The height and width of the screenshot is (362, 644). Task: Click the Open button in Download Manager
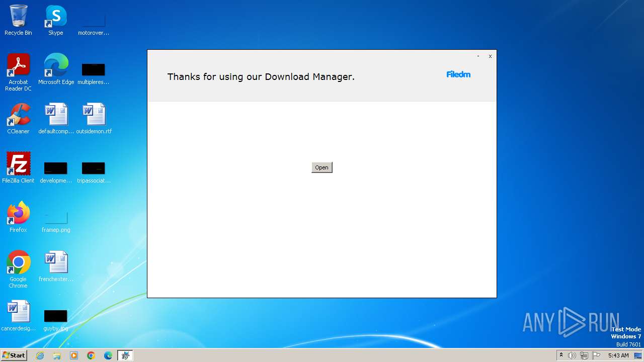321,167
